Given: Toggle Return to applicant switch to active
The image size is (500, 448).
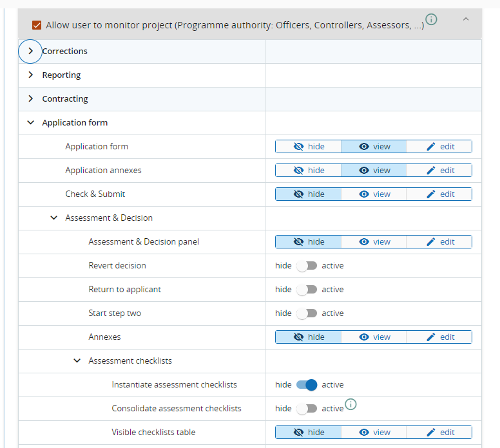Looking at the screenshot, I should 307,290.
